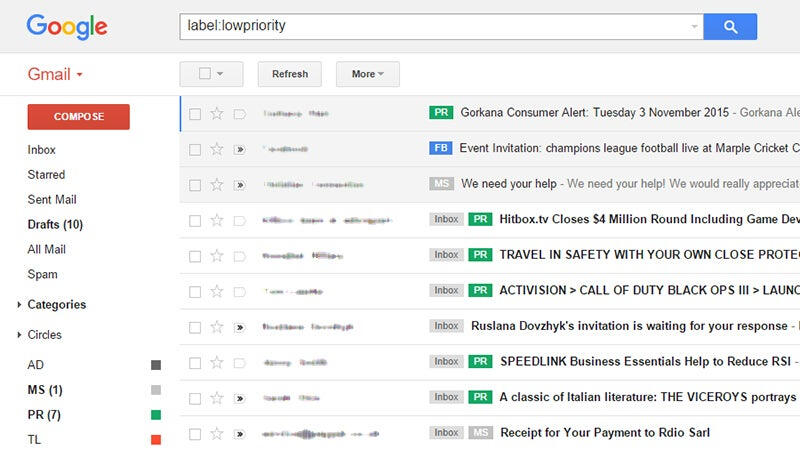Change the AD label dark gray color swatch
Screen dimensions: 800x450
[x=156, y=365]
